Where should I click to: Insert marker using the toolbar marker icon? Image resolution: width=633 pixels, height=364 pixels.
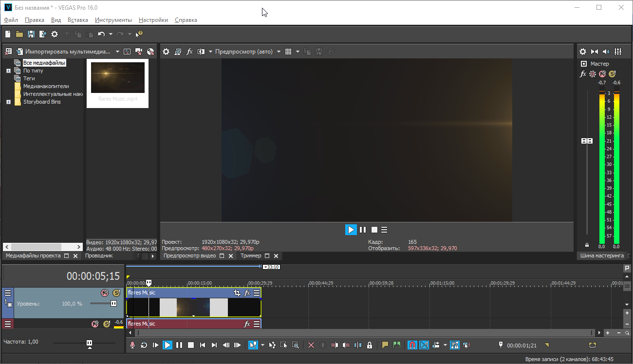click(x=385, y=345)
